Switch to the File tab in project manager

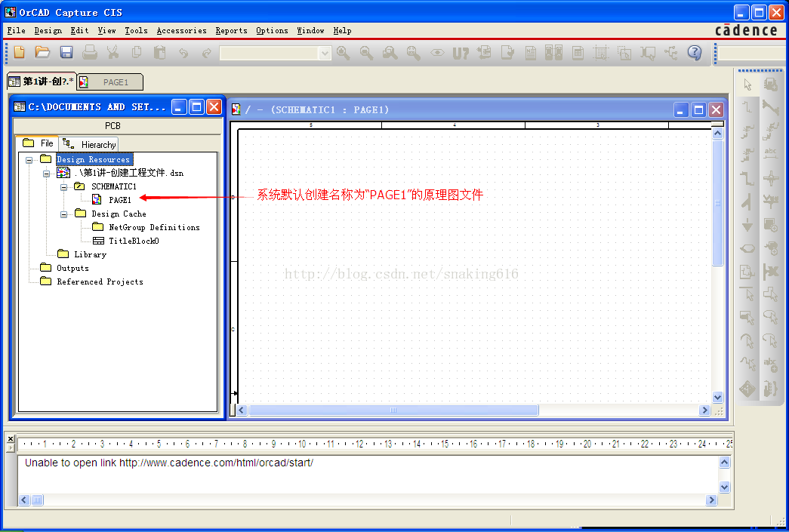[38, 143]
